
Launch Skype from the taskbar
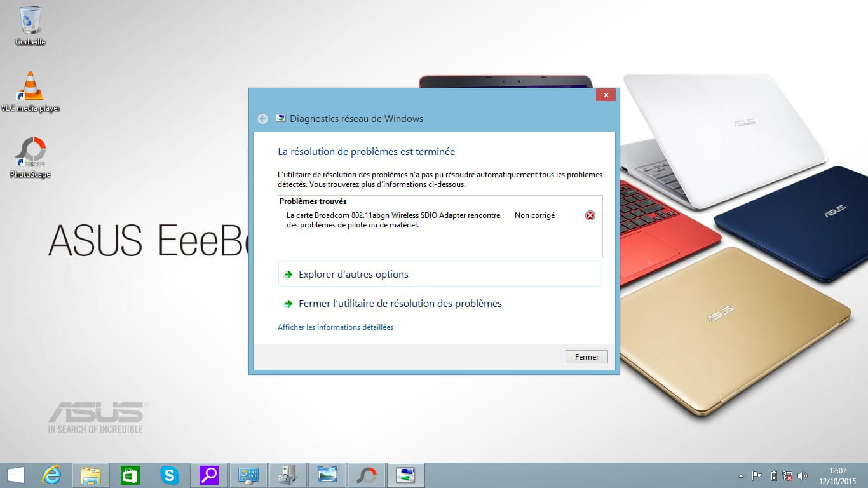point(169,475)
